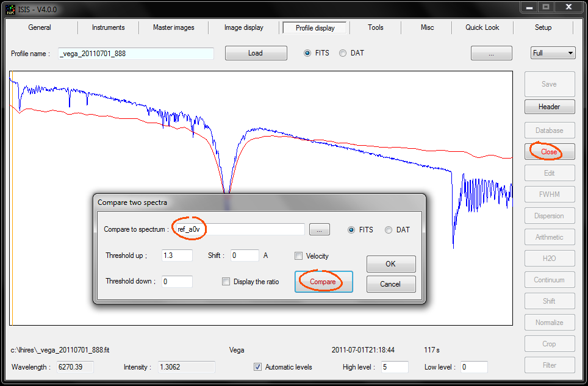Viewport: 588px width, 386px height.
Task: Uncheck Automatic levels checkbox
Action: coord(258,367)
